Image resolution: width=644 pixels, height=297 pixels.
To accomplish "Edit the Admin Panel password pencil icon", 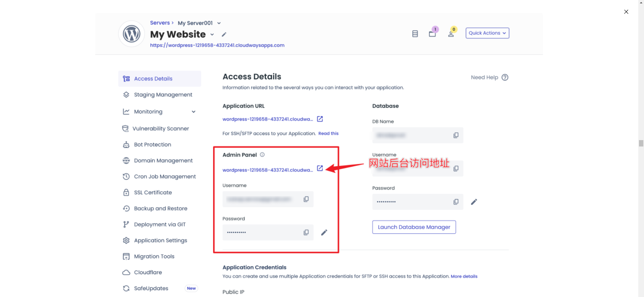I will click(324, 232).
